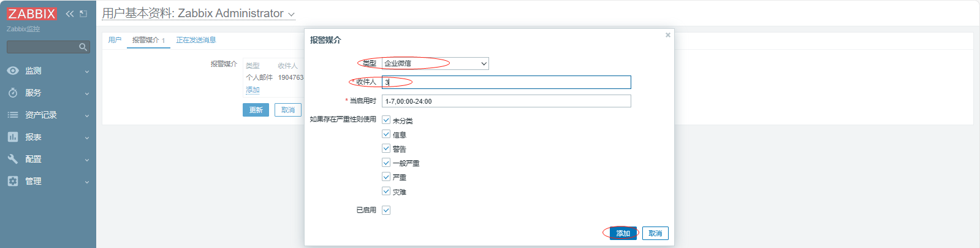This screenshot has width=980, height=248.
Task: Toggle the 灾难 severity checkbox
Action: [386, 192]
